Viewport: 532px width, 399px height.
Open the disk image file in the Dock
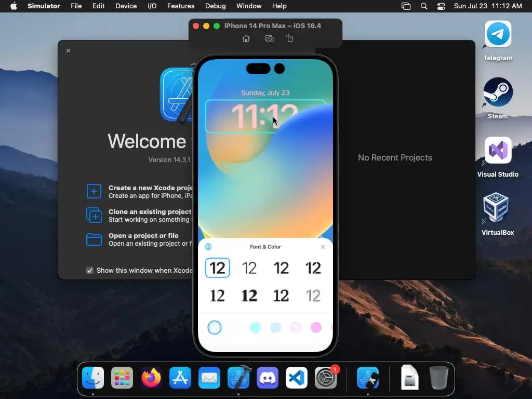click(x=409, y=378)
